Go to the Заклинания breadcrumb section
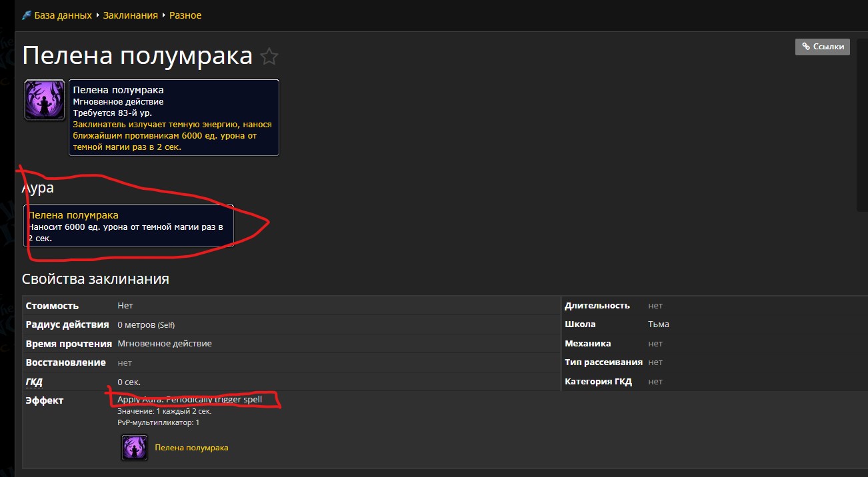Viewport: 868px width, 477px height. pyautogui.click(x=130, y=15)
